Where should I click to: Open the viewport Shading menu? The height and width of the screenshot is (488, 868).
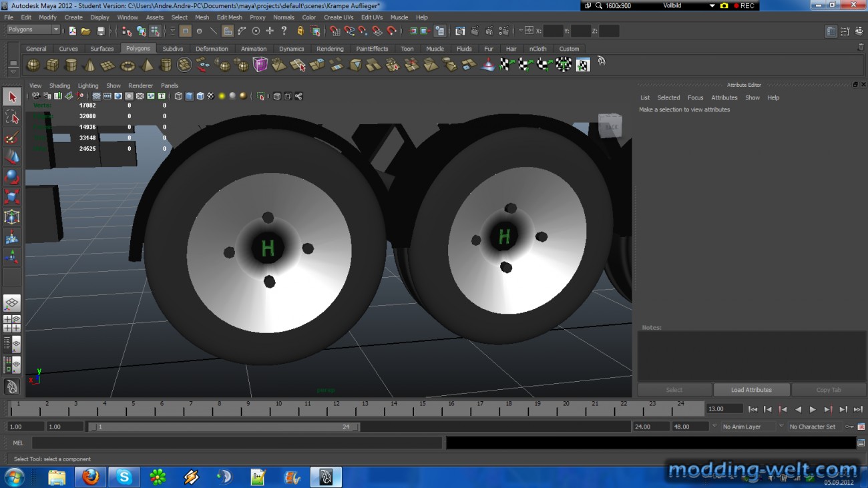pos(59,85)
